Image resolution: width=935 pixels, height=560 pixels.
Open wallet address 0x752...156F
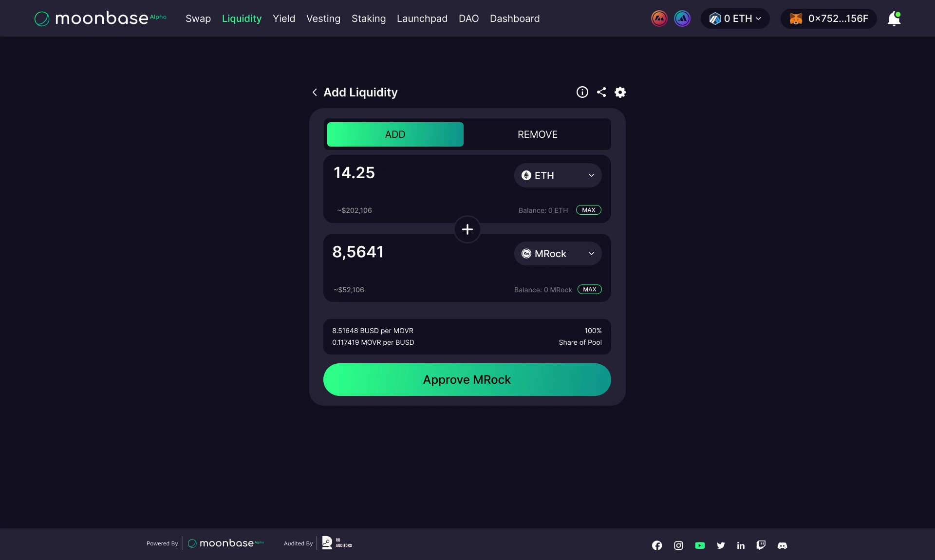(828, 19)
